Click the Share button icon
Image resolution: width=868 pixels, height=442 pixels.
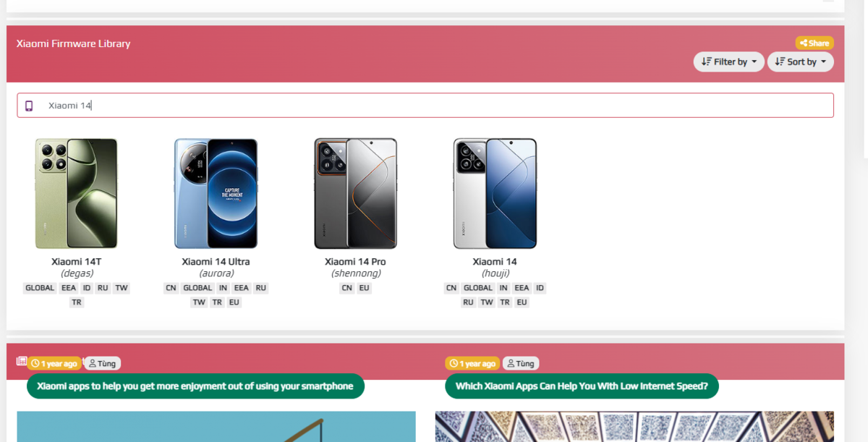[803, 43]
